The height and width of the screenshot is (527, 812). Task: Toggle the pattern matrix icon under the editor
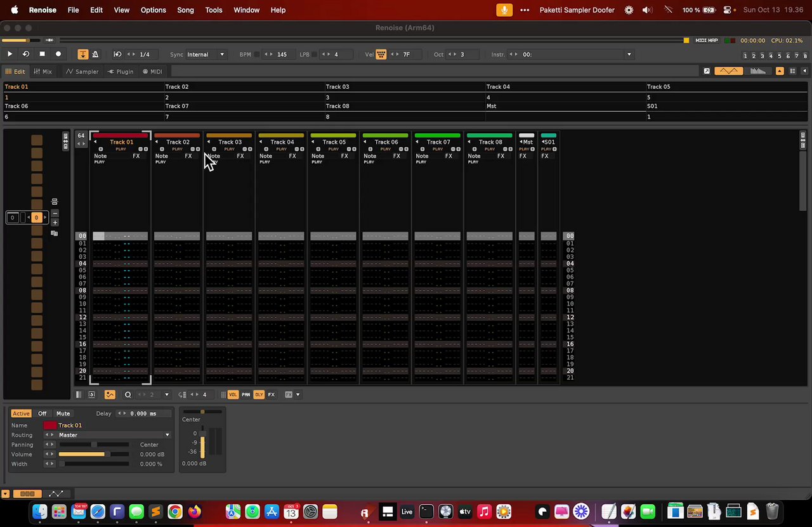point(79,394)
